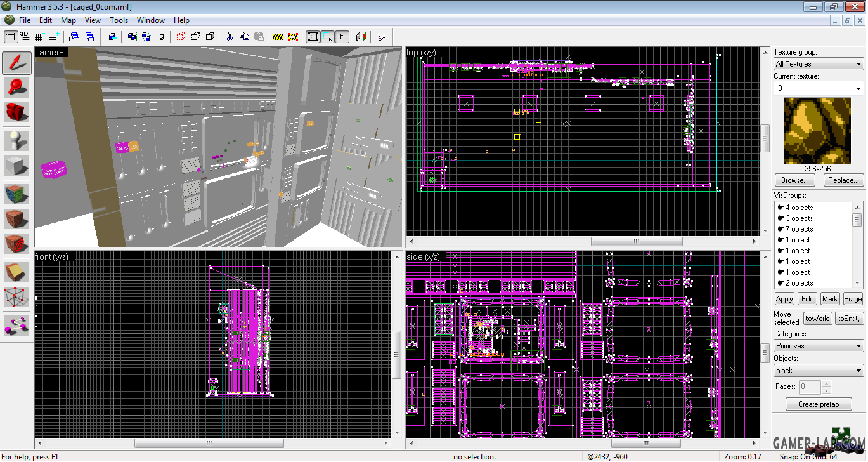Select the Block tool
This screenshot has height=462, width=868.
click(17, 164)
